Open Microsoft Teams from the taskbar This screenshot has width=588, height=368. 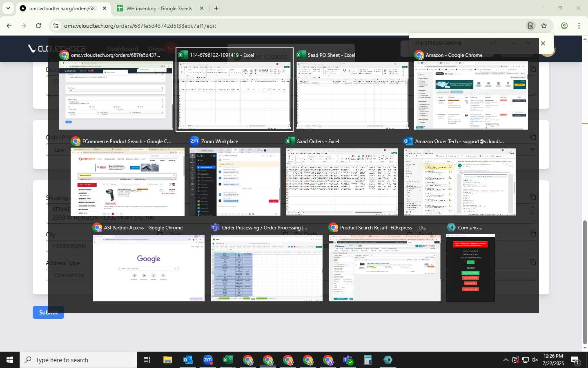(x=348, y=360)
